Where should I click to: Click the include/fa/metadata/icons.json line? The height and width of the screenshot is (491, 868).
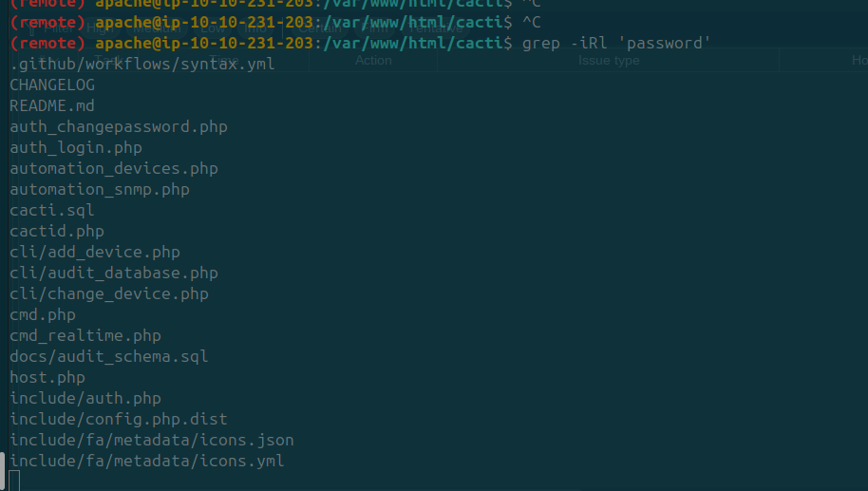click(x=152, y=440)
